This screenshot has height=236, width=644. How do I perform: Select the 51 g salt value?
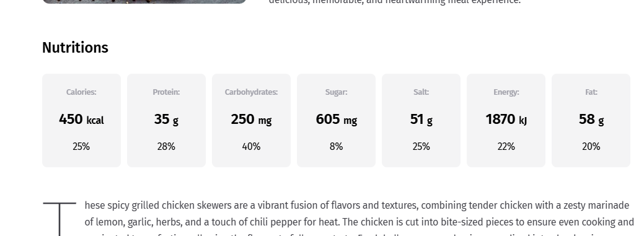coord(421,120)
